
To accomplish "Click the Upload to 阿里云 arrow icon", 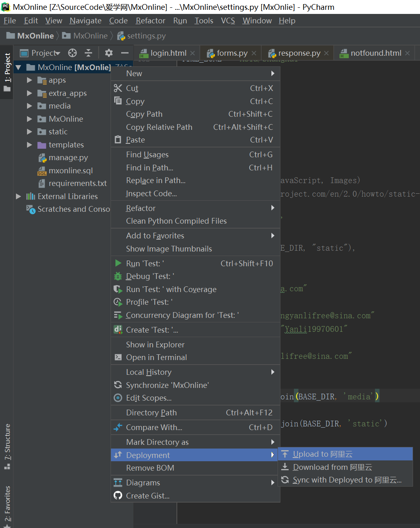I will [x=285, y=454].
